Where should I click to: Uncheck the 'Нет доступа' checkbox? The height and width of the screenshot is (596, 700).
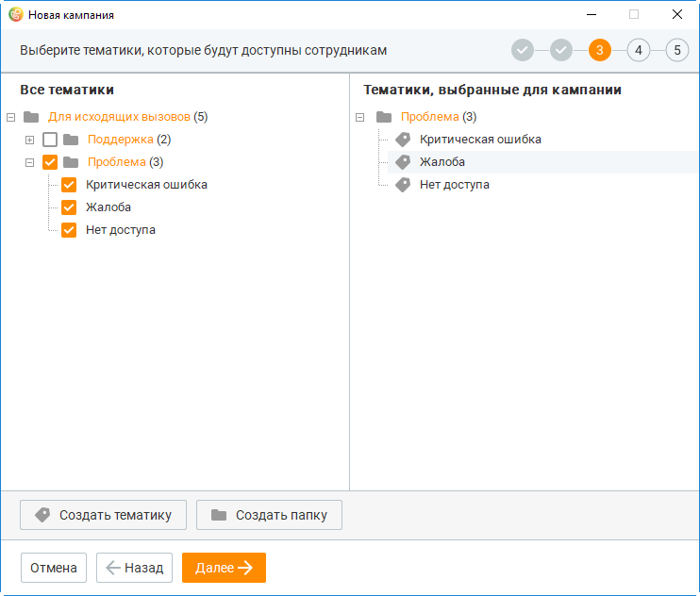click(x=69, y=230)
